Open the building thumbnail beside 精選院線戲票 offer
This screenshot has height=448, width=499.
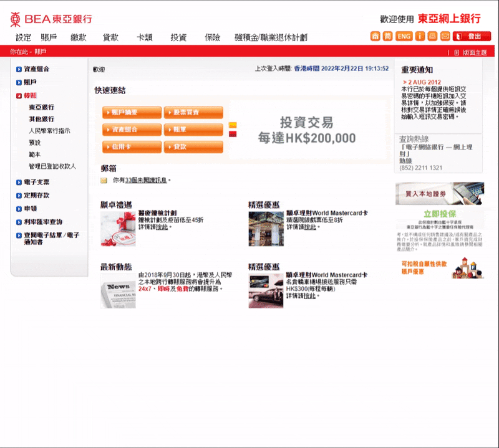coord(266,229)
